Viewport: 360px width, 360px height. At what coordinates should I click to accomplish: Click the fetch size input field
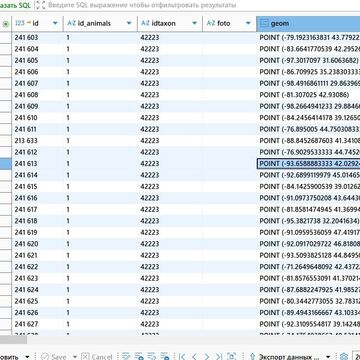355,356
